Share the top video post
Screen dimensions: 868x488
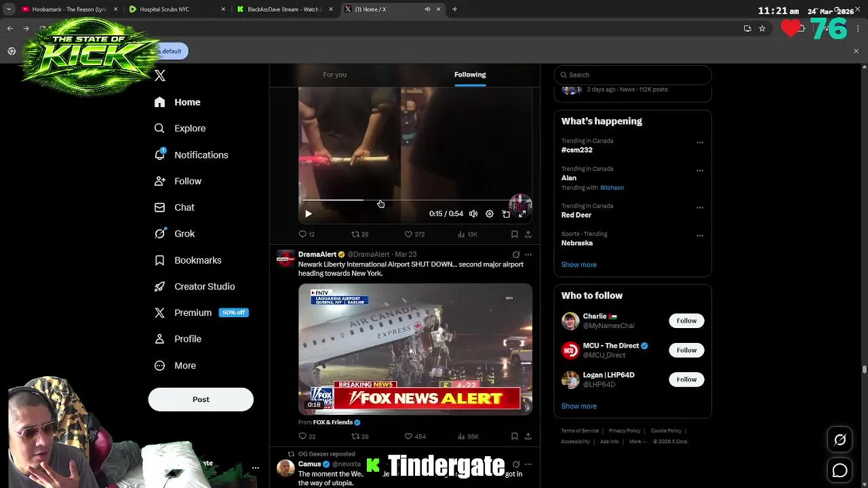point(528,234)
